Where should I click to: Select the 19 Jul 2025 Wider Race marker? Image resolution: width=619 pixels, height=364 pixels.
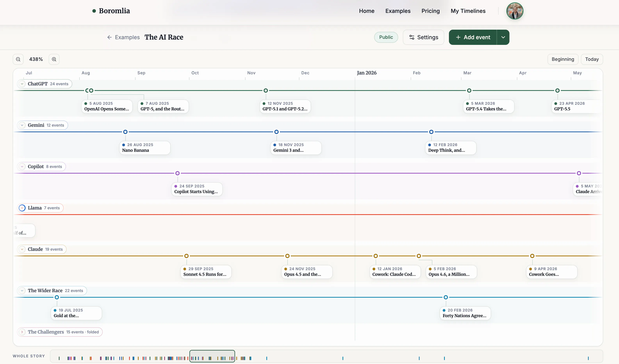[57, 297]
